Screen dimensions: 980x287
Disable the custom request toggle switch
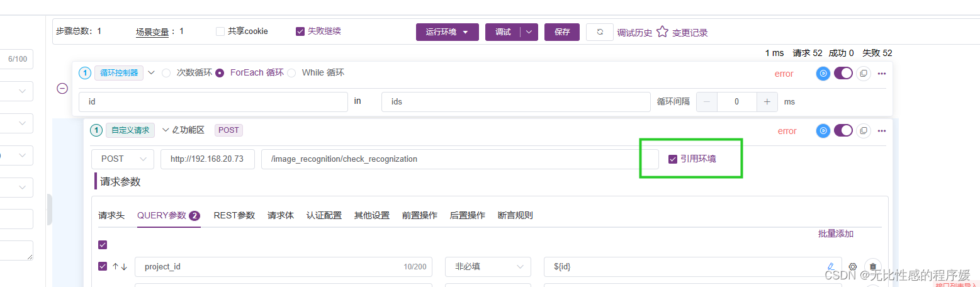[843, 131]
